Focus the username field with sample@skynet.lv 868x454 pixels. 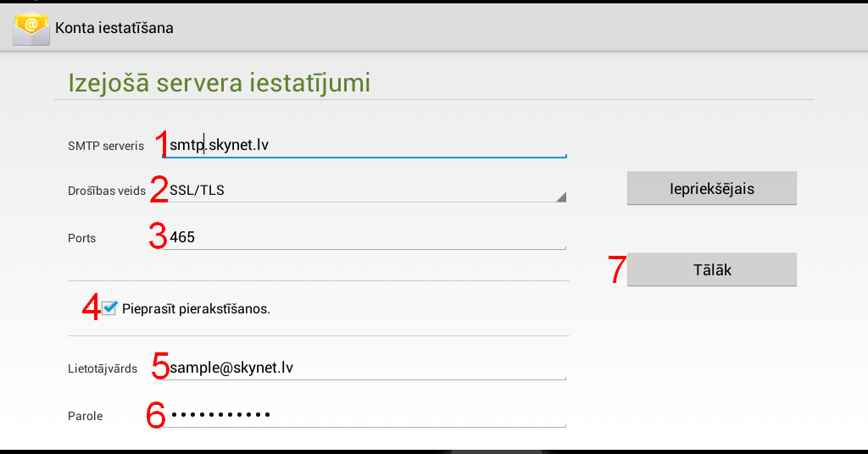click(364, 368)
